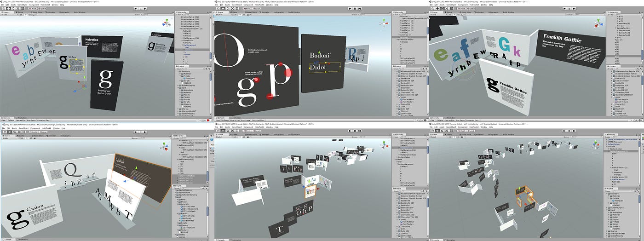Click the orientation gizmo in Helvetica scene view
This screenshot has width=644, height=241.
coord(167,23)
